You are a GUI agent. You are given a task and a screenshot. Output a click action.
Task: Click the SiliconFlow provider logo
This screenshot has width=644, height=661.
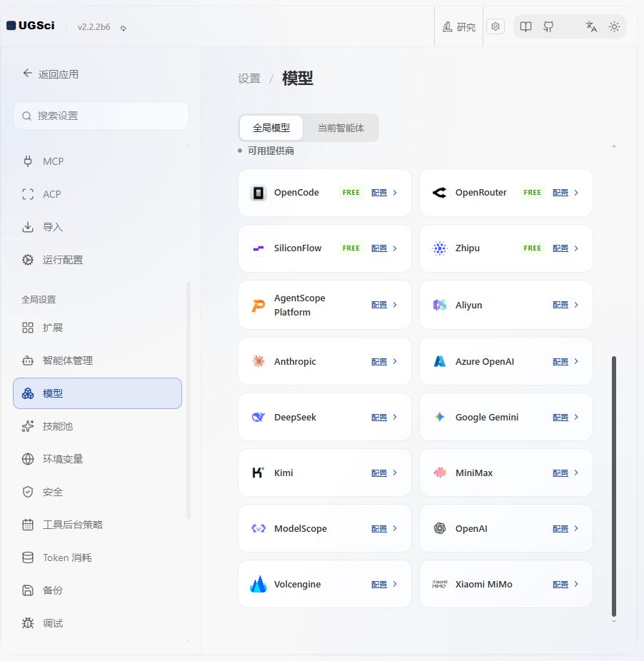[258, 248]
